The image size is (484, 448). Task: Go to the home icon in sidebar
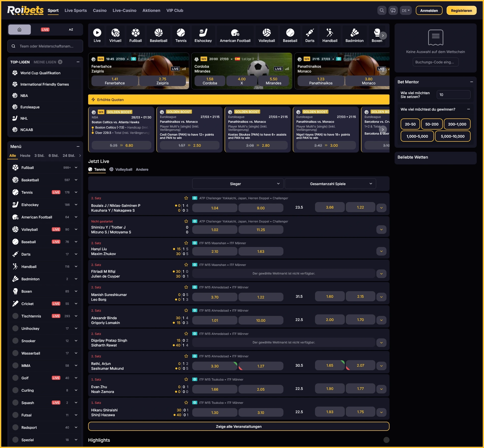19,30
